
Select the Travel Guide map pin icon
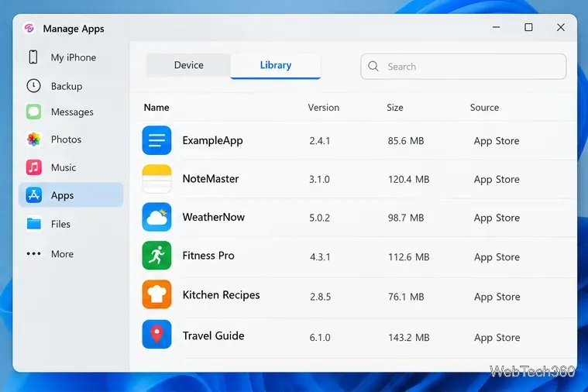coord(156,334)
